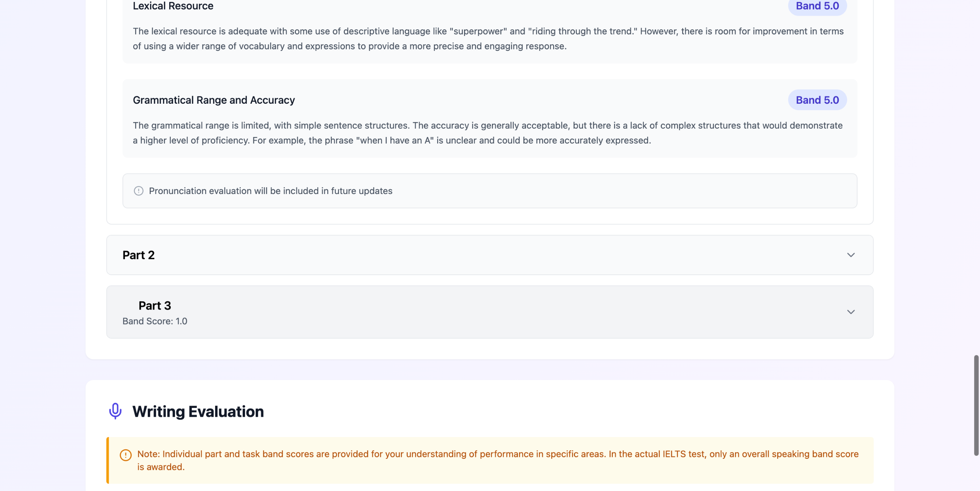Screen dimensions: 980x491
Task: Click the orange note about band scores
Action: pyautogui.click(x=490, y=460)
